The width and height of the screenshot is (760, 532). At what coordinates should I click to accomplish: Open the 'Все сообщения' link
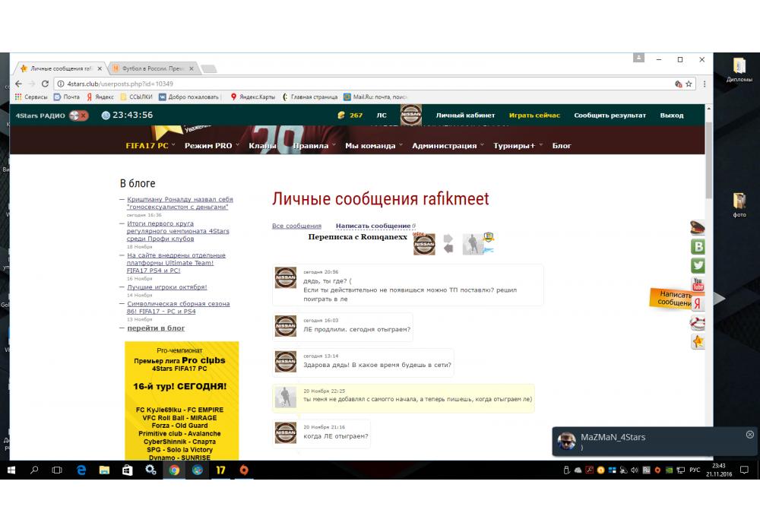296,226
